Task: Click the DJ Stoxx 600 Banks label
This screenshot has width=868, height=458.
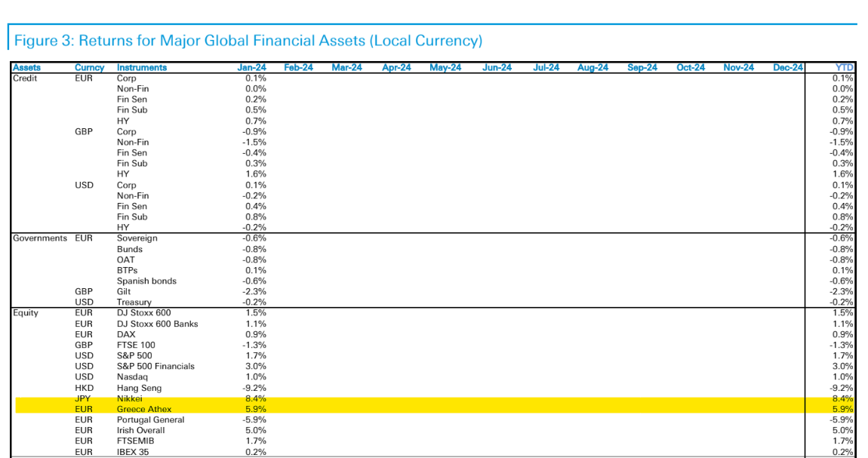Action: [x=157, y=324]
